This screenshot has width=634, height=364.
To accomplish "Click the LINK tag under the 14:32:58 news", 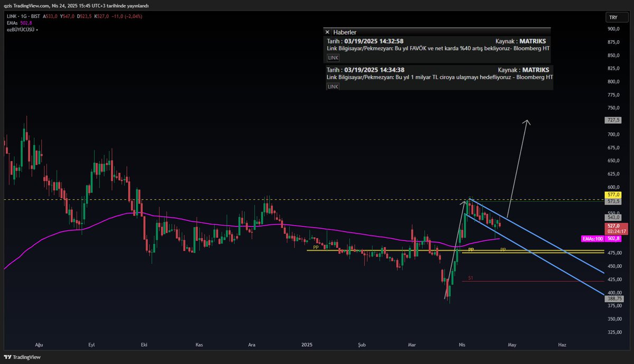I will 333,58.
